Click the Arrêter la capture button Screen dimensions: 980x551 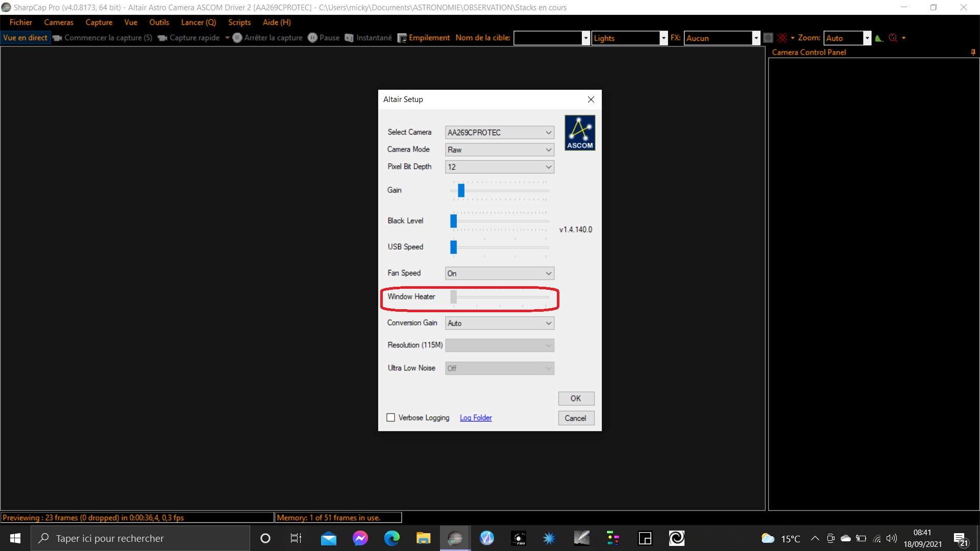[268, 38]
